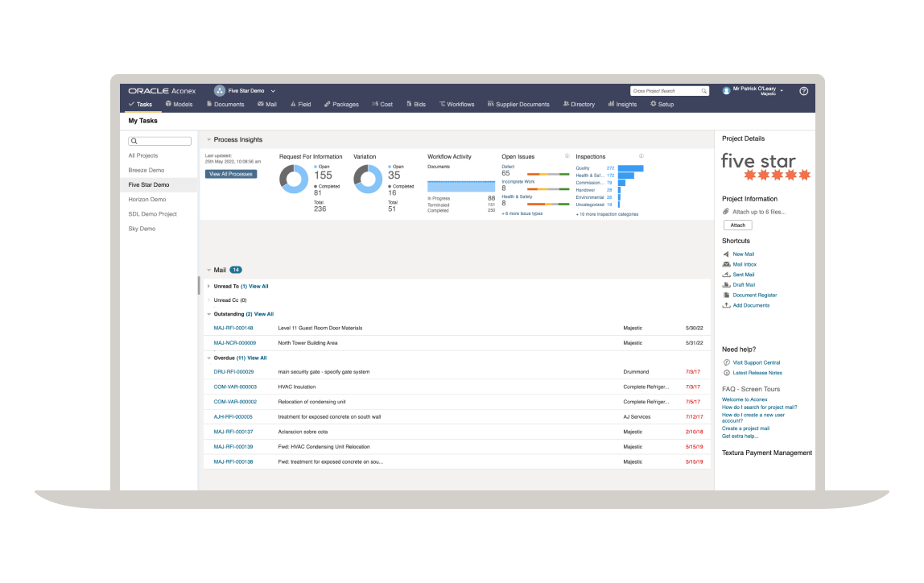This screenshot has height=583, width=924.
Task: Click the Variation donut chart
Action: point(368,180)
